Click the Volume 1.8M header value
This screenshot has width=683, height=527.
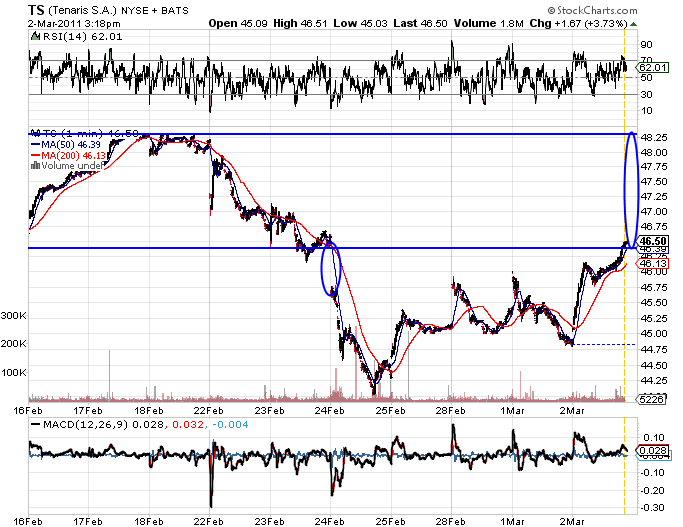(x=488, y=24)
